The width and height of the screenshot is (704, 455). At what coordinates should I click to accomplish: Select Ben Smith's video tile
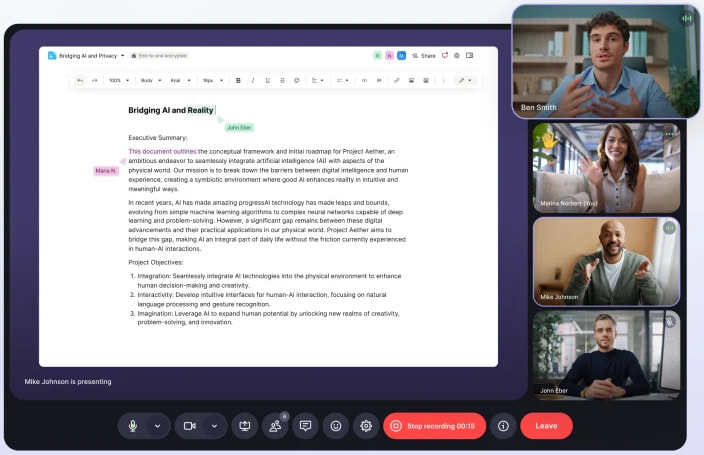605,60
